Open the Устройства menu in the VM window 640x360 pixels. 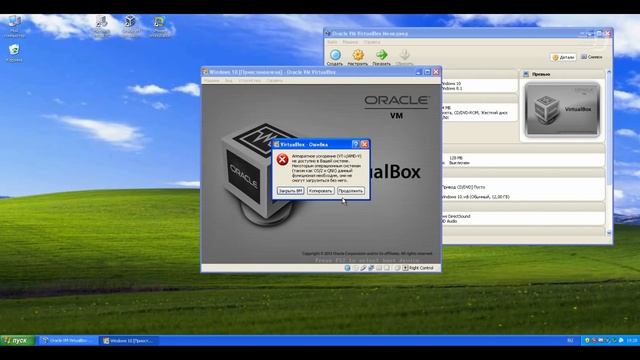250,81
